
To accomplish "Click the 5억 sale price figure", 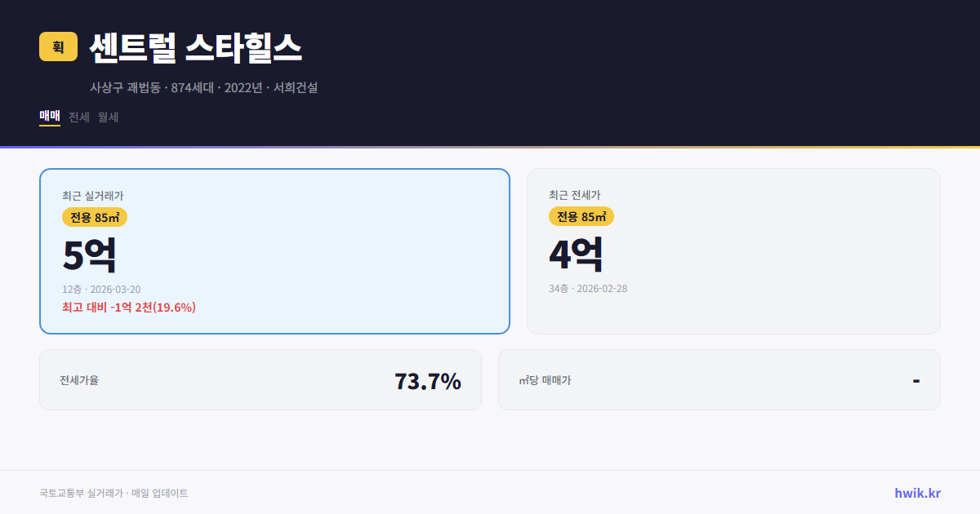I will click(x=88, y=254).
